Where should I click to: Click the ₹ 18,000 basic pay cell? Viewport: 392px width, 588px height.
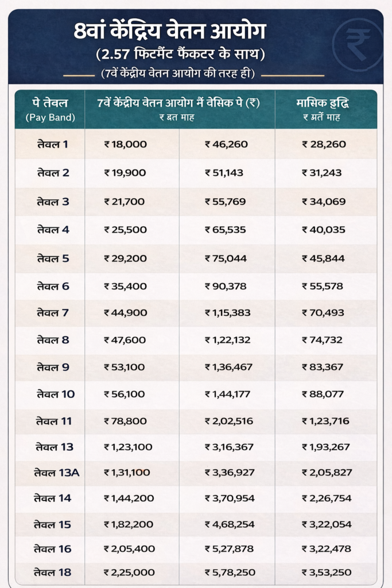point(125,144)
